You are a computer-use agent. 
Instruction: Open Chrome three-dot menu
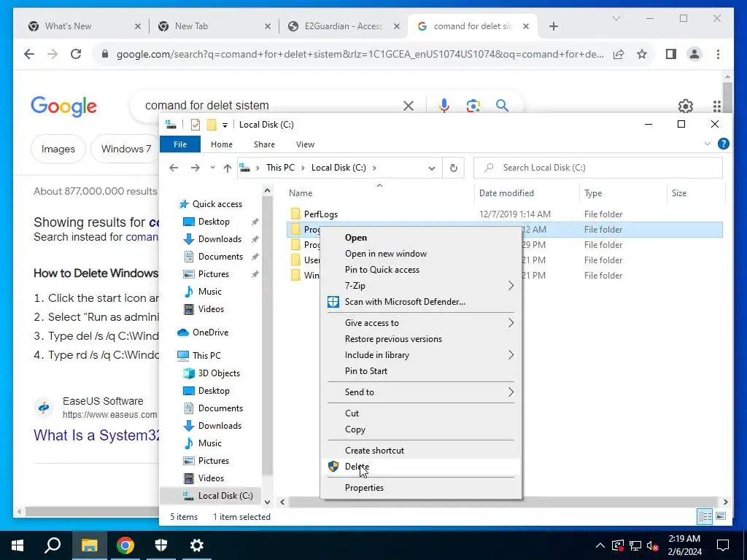coord(718,54)
